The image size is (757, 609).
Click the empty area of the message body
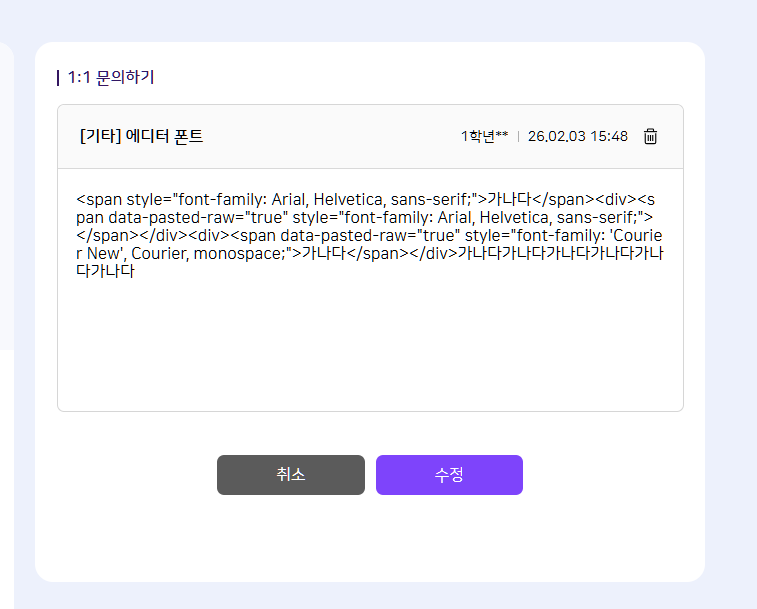point(370,345)
